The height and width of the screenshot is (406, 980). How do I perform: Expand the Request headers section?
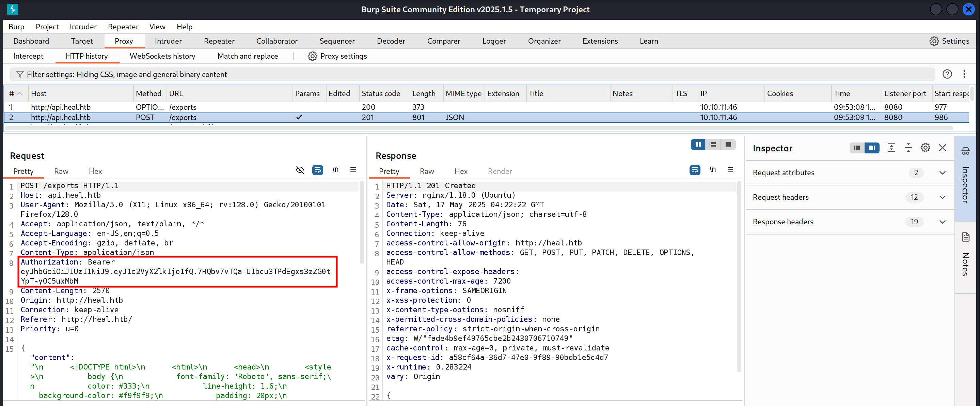point(942,197)
